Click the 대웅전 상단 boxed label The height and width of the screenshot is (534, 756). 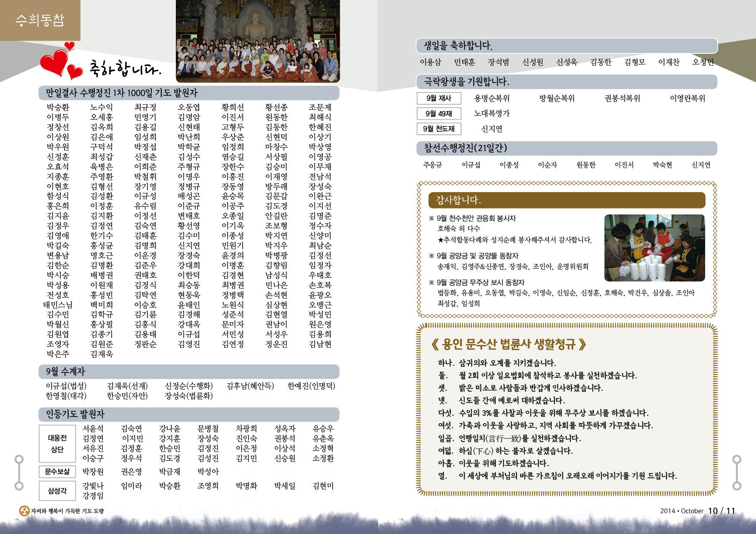pyautogui.click(x=57, y=444)
